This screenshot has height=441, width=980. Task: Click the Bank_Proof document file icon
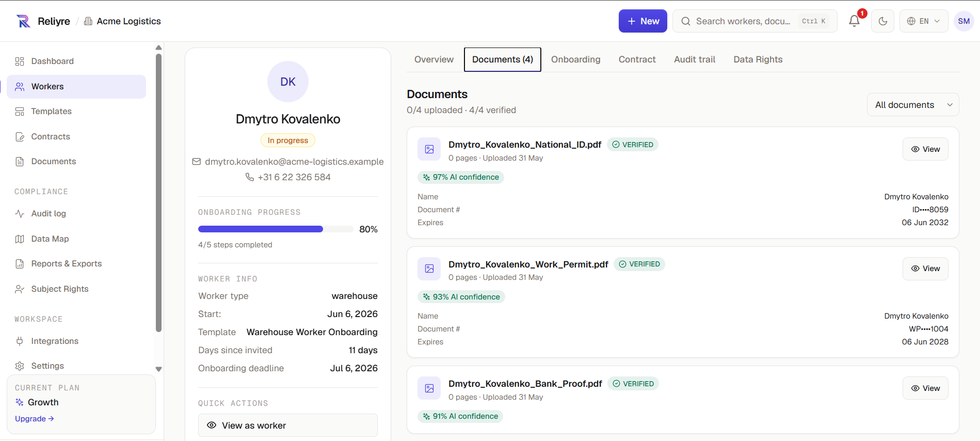point(429,388)
